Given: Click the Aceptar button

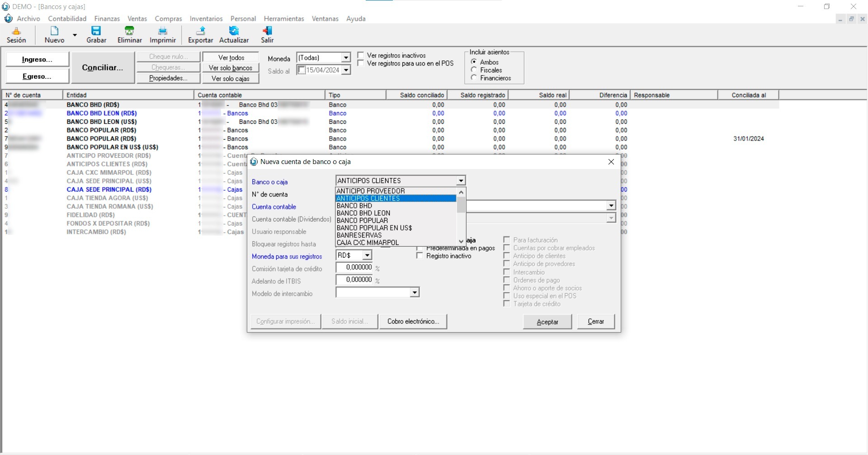Looking at the screenshot, I should (547, 322).
